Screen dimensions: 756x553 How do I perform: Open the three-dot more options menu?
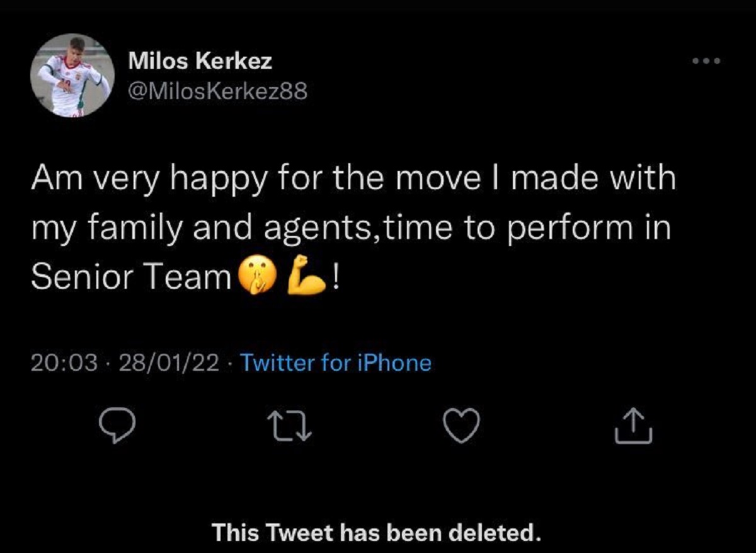704,62
